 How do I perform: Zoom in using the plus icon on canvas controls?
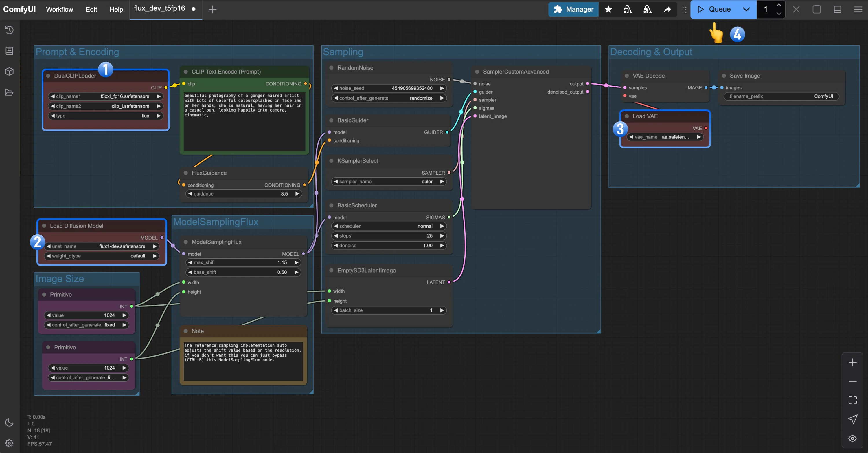tap(853, 362)
